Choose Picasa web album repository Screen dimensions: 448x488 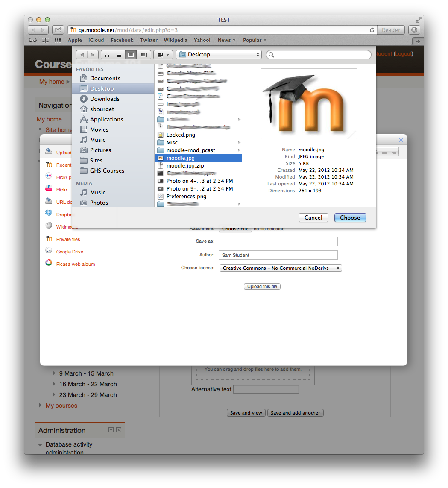[76, 264]
